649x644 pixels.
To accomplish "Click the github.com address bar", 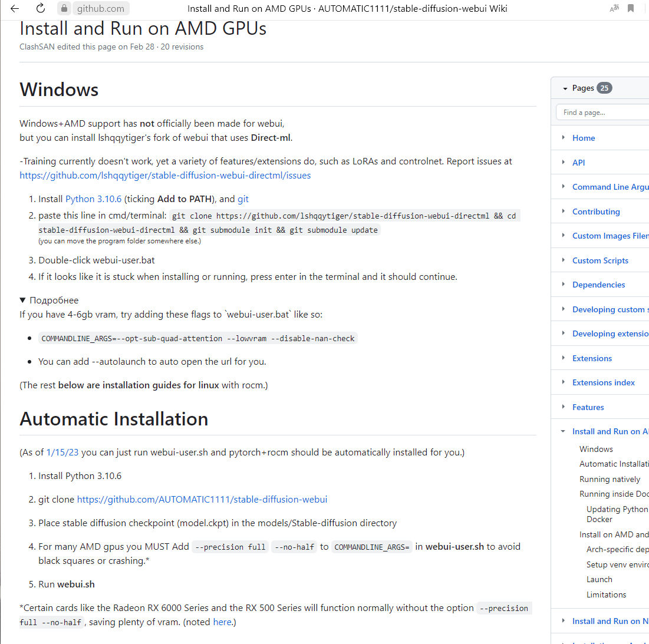I will pos(101,8).
